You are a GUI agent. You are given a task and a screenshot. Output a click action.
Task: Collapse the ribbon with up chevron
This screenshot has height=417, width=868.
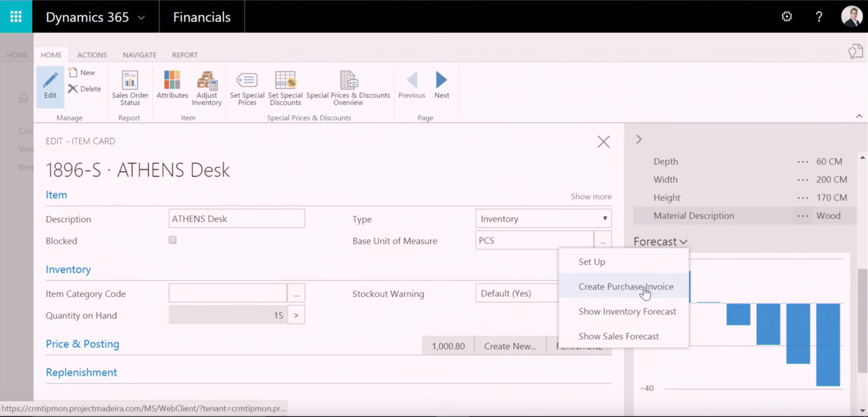pyautogui.click(x=859, y=116)
